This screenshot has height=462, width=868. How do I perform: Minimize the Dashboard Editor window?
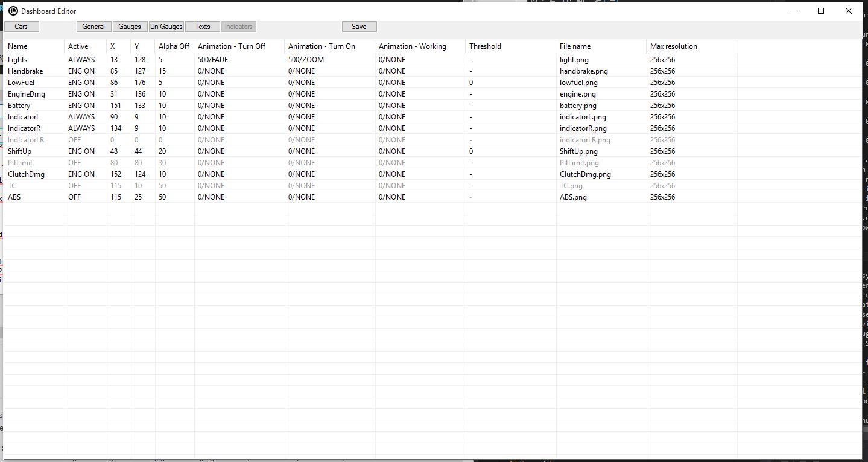794,11
